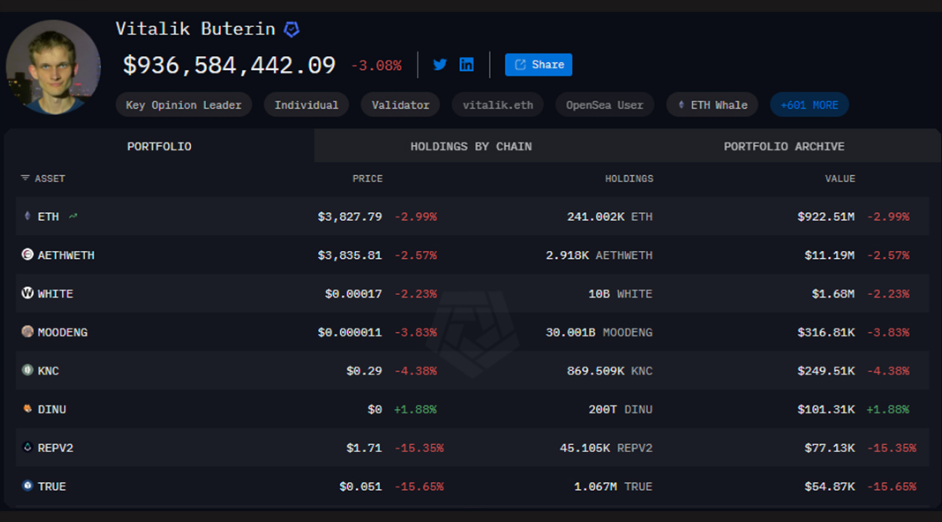Click the Twitter icon next to portfolio value
The height and width of the screenshot is (522, 942).
[440, 65]
